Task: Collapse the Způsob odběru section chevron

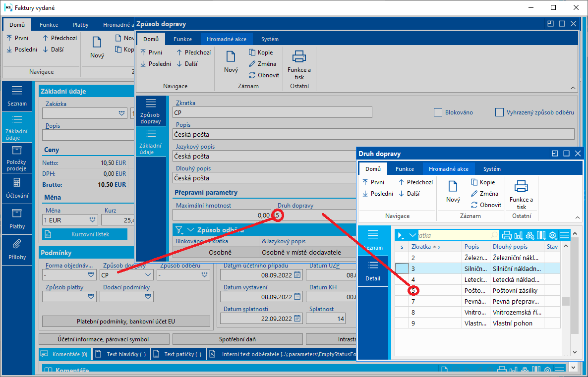Action: [190, 230]
